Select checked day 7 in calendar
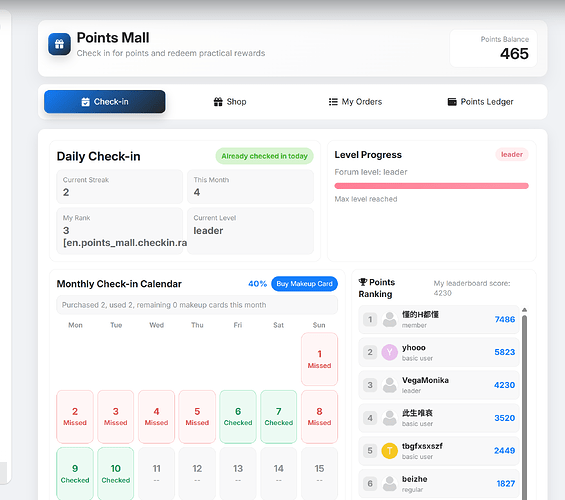 (x=279, y=417)
